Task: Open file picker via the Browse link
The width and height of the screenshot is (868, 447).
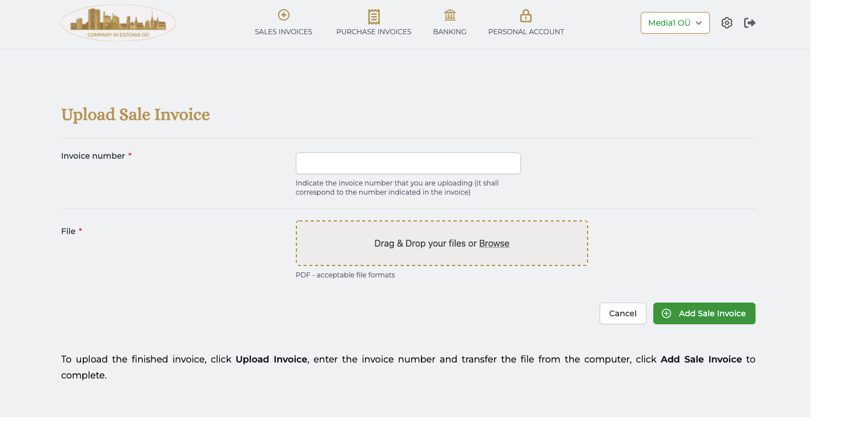Action: point(494,243)
